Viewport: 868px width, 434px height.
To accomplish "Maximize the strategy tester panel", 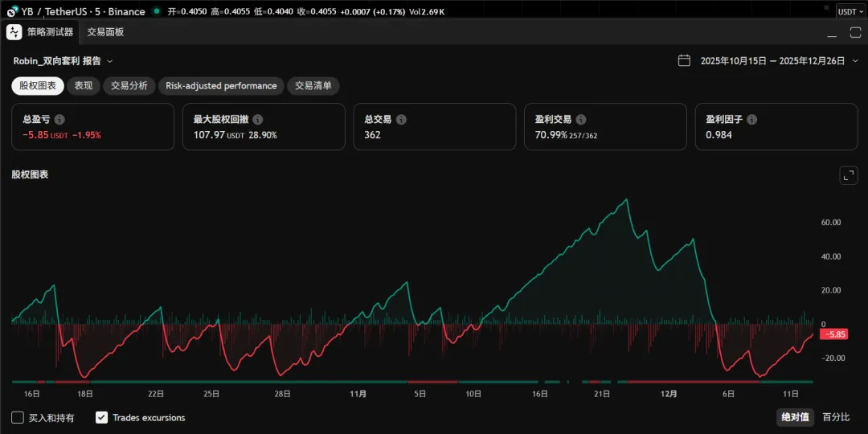I will point(855,32).
